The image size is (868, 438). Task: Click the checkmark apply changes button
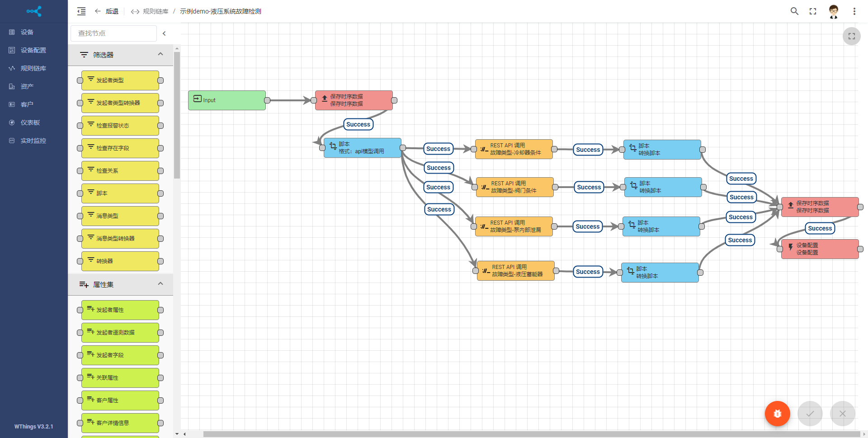tap(810, 414)
